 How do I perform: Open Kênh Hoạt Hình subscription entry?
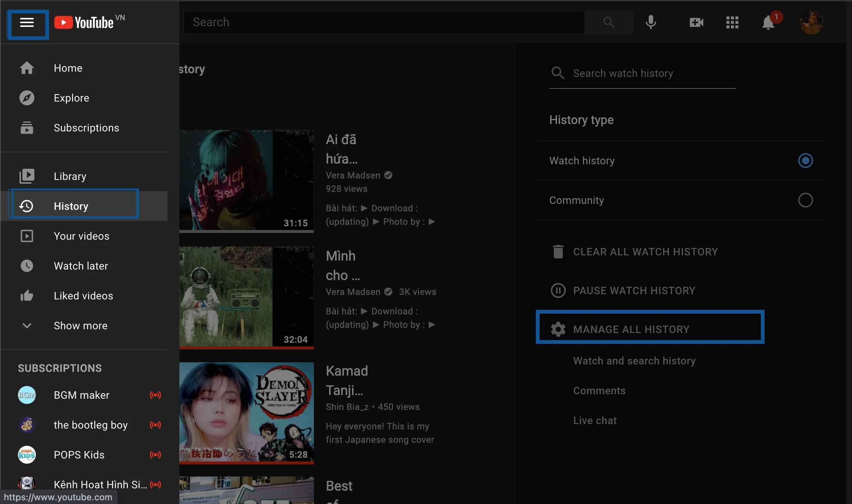tap(84, 485)
